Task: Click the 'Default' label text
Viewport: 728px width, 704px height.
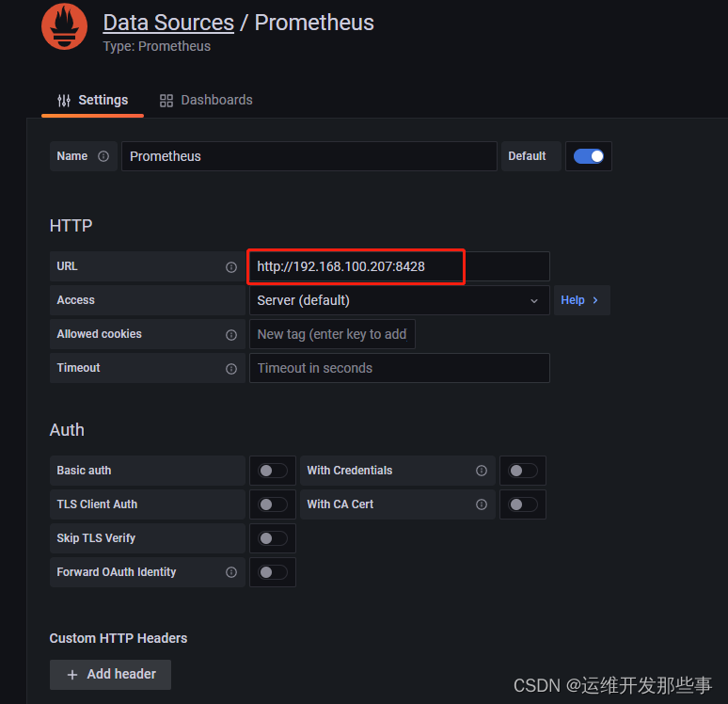Action: 527,156
